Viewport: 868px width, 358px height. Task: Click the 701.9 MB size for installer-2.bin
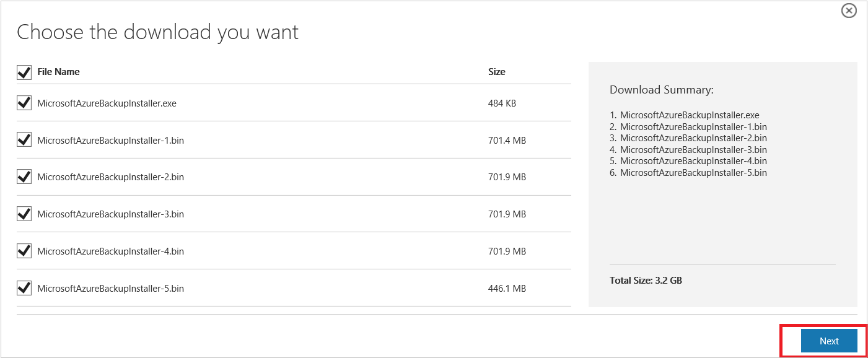tap(506, 177)
